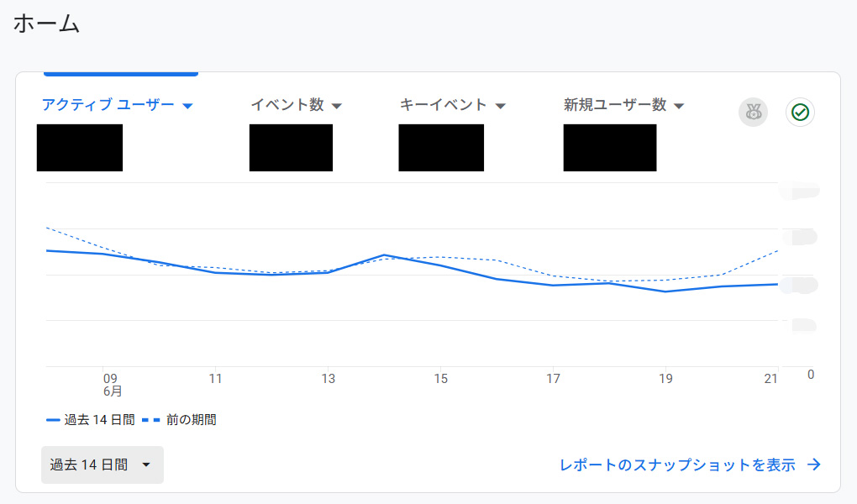Viewport: 857px width, 504px height.
Task: Click the 17 date axis label
Action: click(x=553, y=378)
